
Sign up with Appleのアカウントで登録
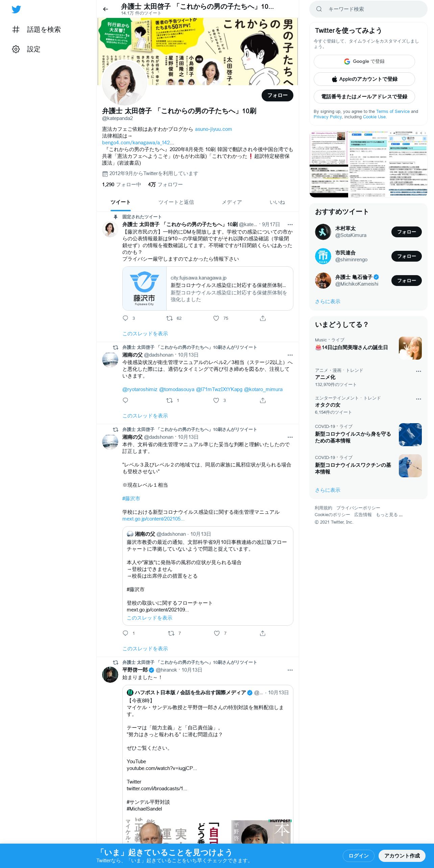[x=364, y=79]
